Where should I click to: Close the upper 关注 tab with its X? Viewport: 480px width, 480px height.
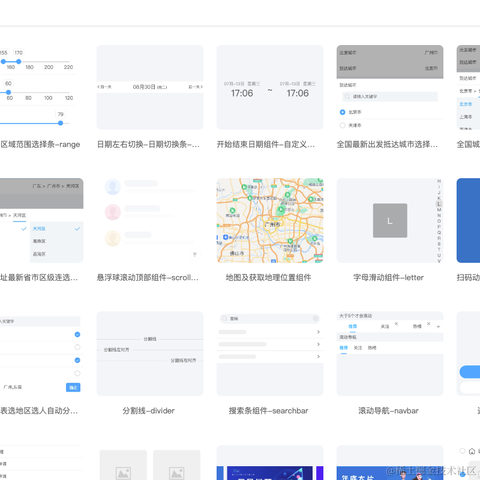pos(396,324)
